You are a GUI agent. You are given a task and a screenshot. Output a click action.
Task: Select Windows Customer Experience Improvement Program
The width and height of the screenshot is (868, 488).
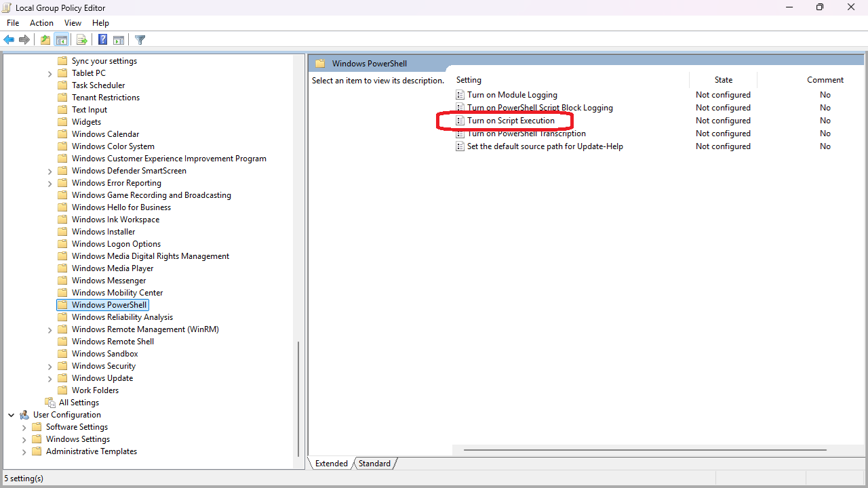coord(169,159)
